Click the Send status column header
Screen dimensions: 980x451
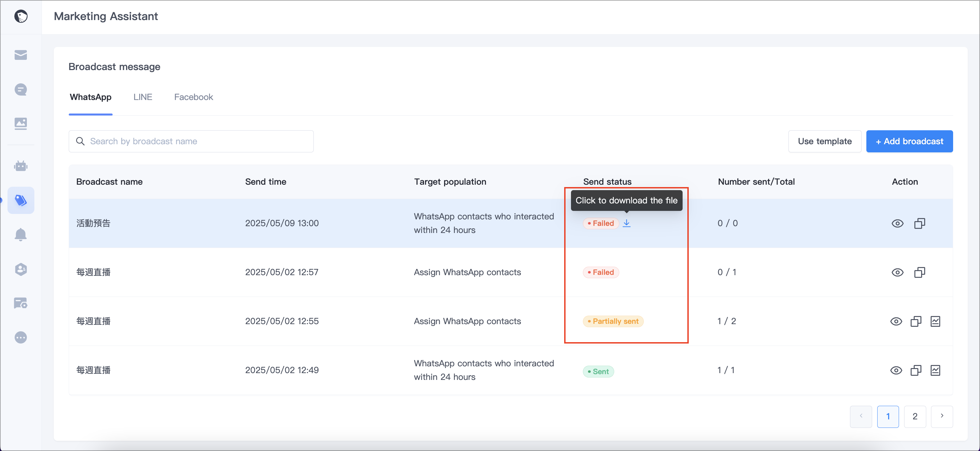coord(607,182)
